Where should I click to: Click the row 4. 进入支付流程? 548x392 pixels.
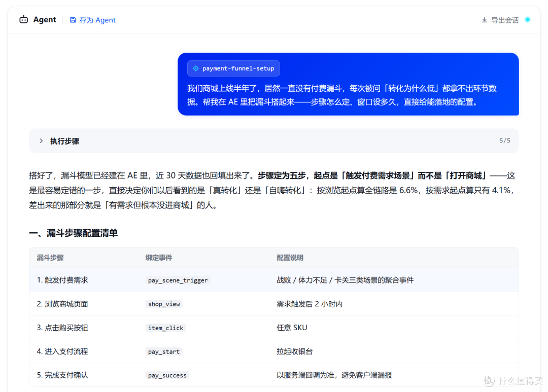tap(273, 351)
